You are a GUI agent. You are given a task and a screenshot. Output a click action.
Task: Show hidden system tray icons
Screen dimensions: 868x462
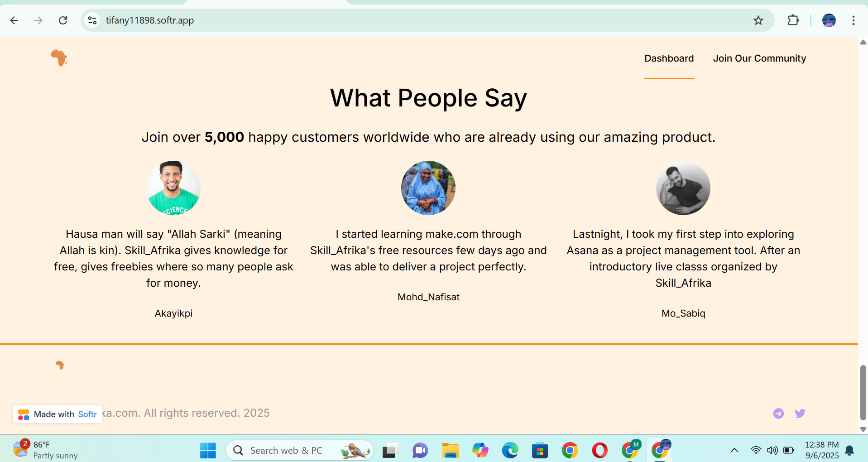tap(734, 450)
